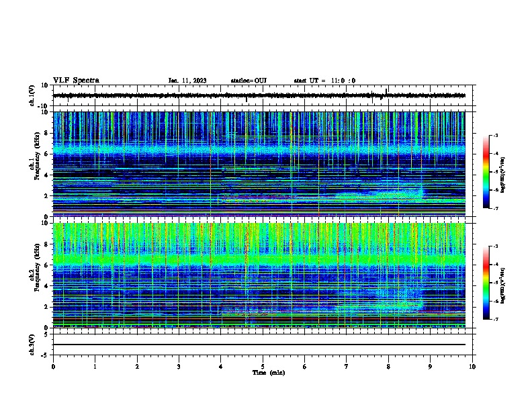532x411 pixels.
Task: Click the flat ch.3 voltage line
Action: point(259,345)
